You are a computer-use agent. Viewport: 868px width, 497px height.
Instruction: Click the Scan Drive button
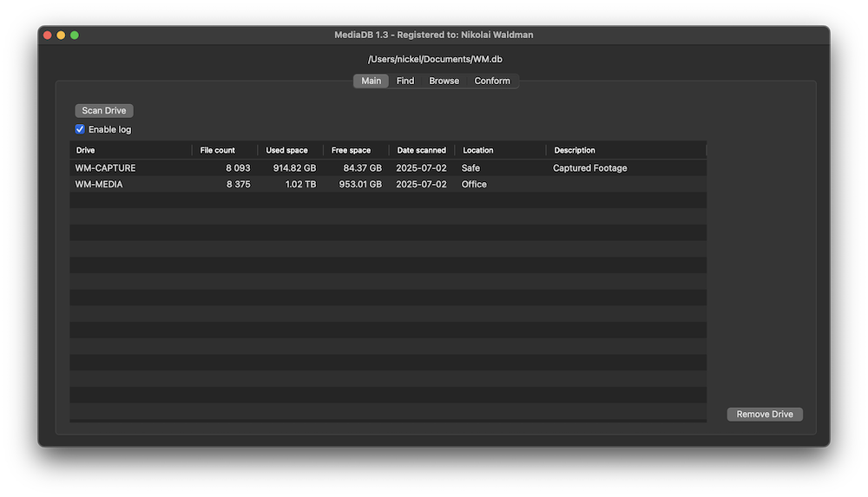click(104, 111)
